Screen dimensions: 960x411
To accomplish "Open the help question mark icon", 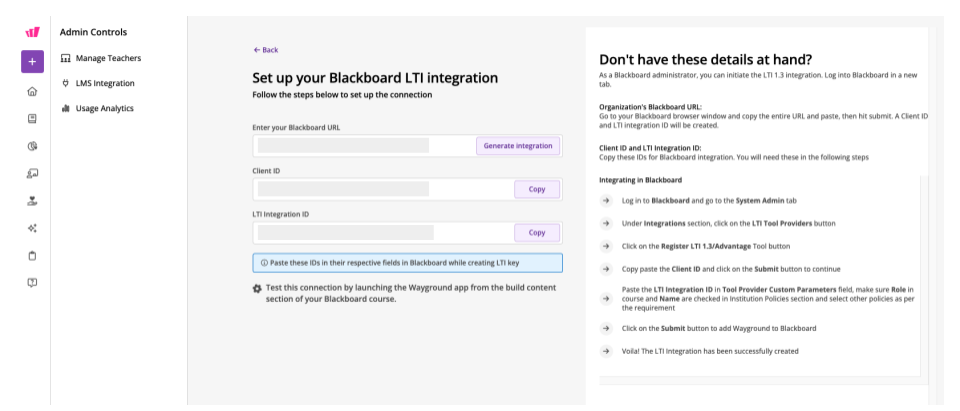I will [32, 283].
